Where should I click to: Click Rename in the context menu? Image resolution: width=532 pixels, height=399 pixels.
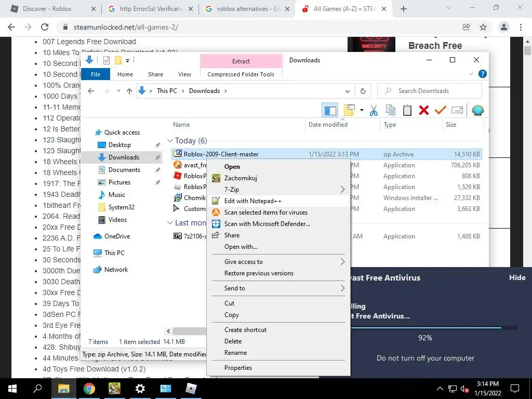278,353
